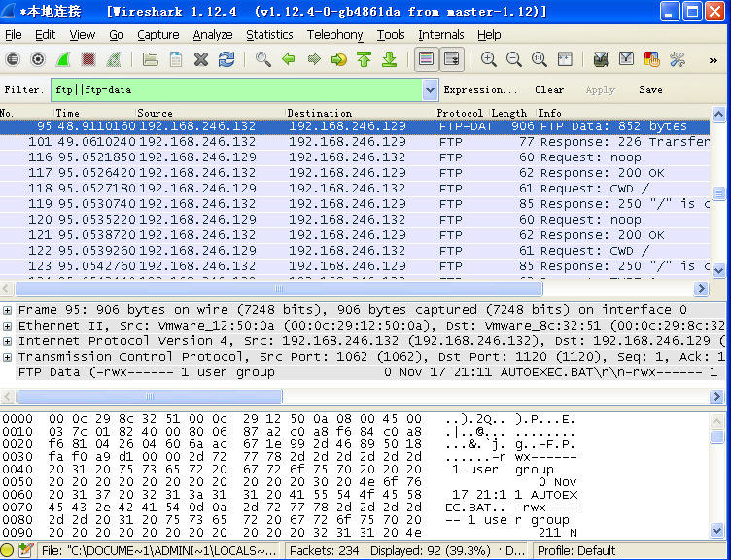
Task: Open the Capture menu
Action: 158,35
